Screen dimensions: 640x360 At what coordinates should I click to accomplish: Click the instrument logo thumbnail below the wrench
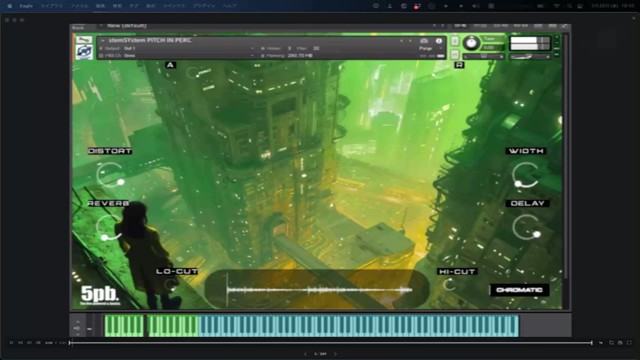pos(84,53)
